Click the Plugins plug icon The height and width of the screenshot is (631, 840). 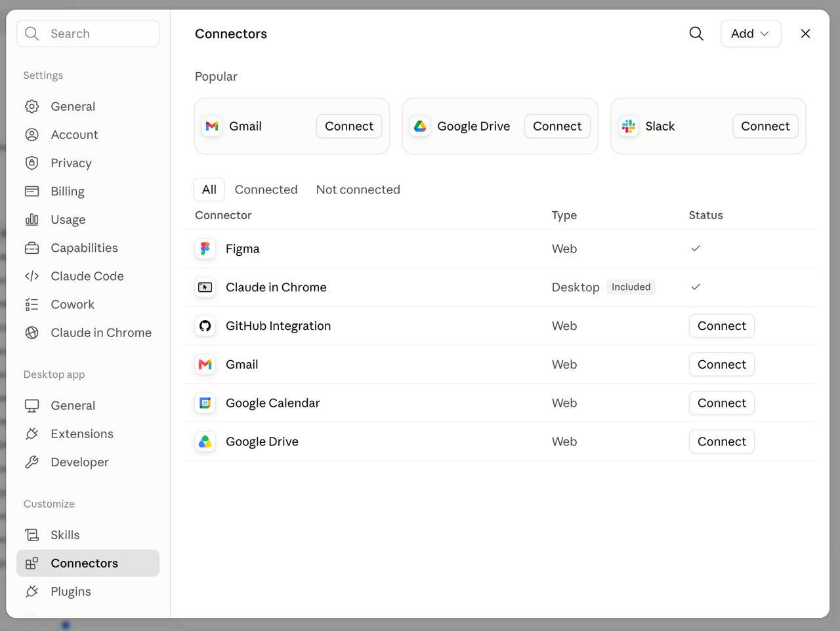coord(31,592)
